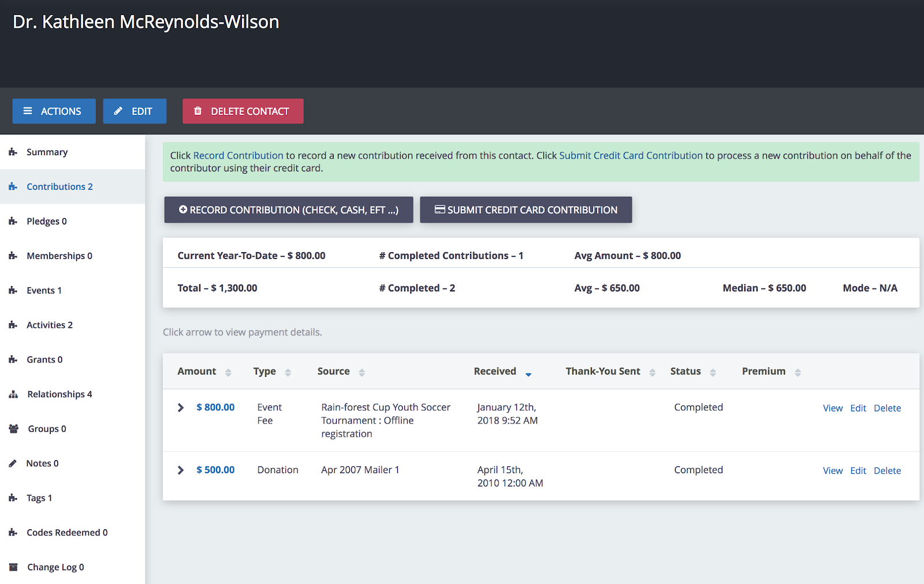Open the Relationships 4 tab
Viewport: 924px width, 584px height.
(73, 395)
